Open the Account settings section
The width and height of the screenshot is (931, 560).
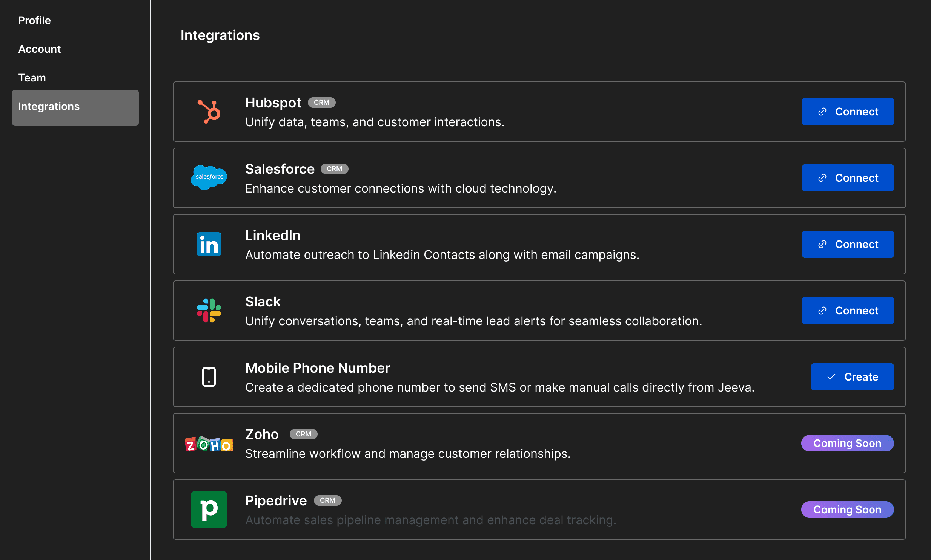click(39, 49)
